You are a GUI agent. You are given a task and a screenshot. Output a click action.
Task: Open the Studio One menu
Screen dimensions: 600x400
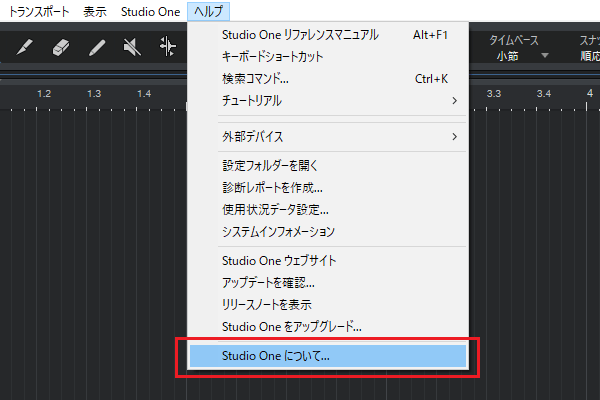pyautogui.click(x=150, y=12)
